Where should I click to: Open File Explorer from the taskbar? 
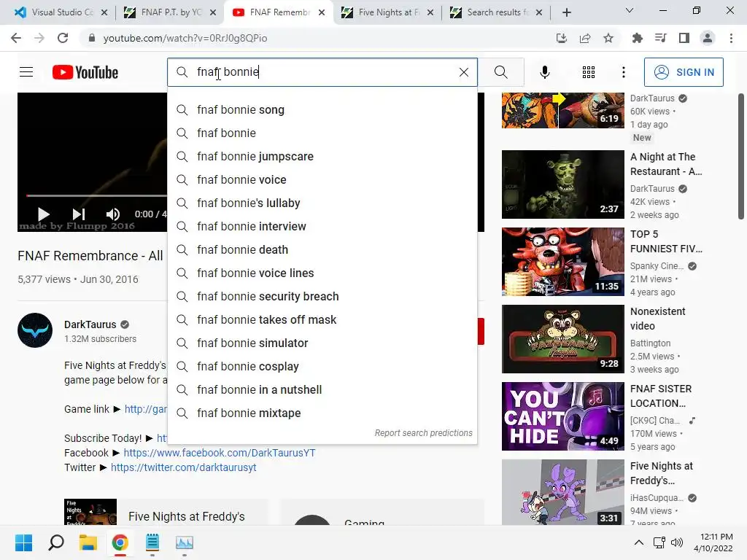point(88,542)
